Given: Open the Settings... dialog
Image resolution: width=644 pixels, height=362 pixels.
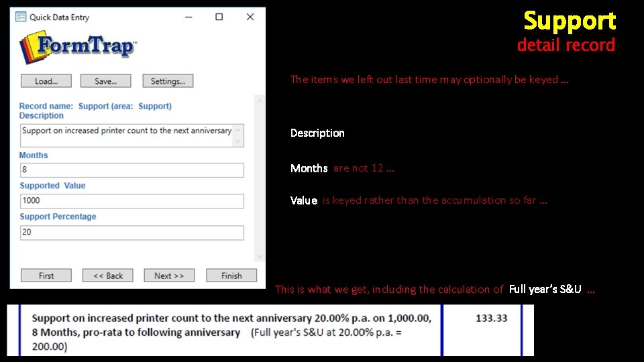Looking at the screenshot, I should pyautogui.click(x=168, y=81).
